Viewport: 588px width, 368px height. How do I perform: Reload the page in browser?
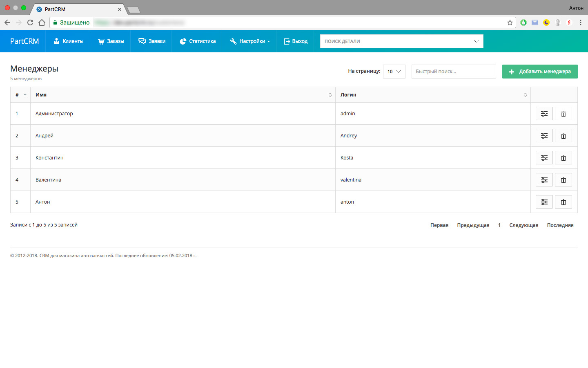[x=30, y=22]
